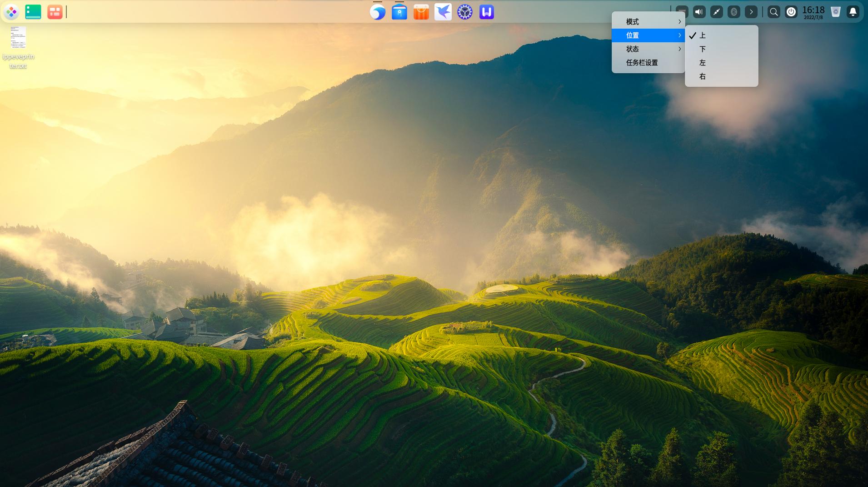Viewport: 868px width, 487px height.
Task: Collapse tray icons via the chevron arrow
Action: tap(750, 12)
